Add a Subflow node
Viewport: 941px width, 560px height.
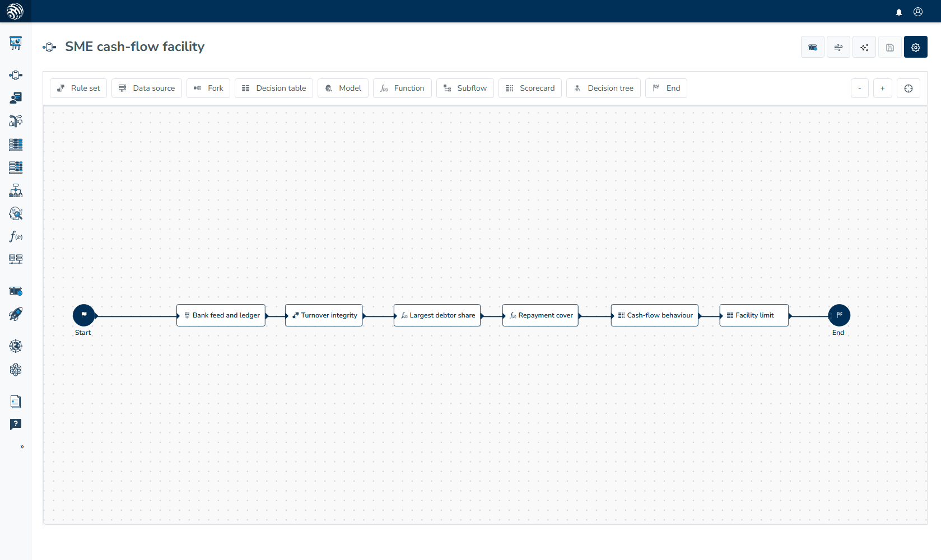(465, 88)
